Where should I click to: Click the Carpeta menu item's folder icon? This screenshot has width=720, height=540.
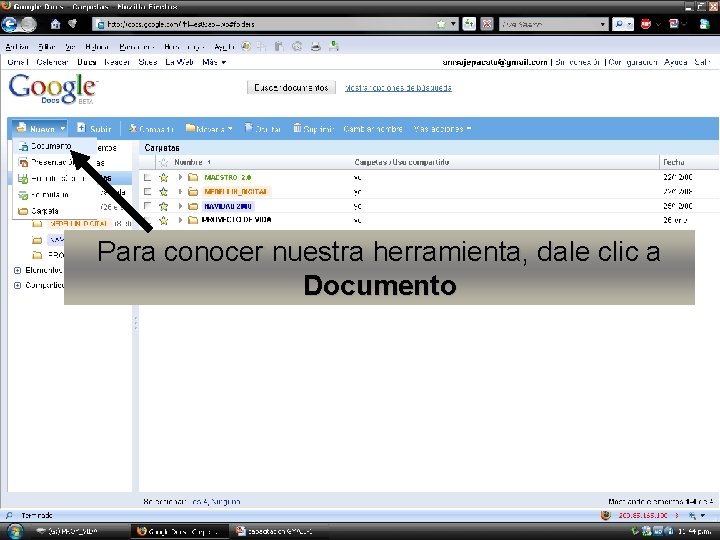(x=23, y=212)
